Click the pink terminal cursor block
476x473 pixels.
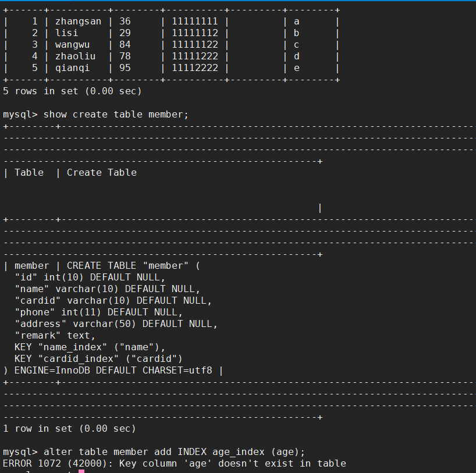[81, 471]
